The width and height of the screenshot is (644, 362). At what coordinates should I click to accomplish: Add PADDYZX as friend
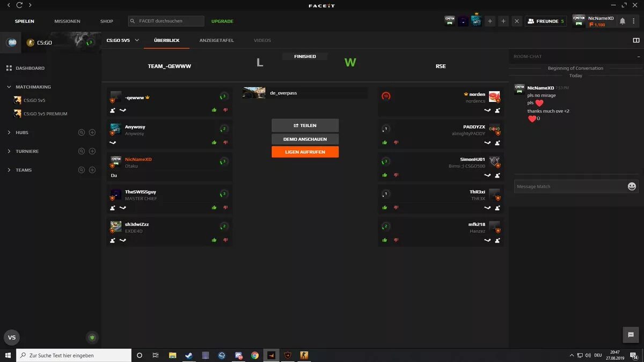click(x=497, y=143)
